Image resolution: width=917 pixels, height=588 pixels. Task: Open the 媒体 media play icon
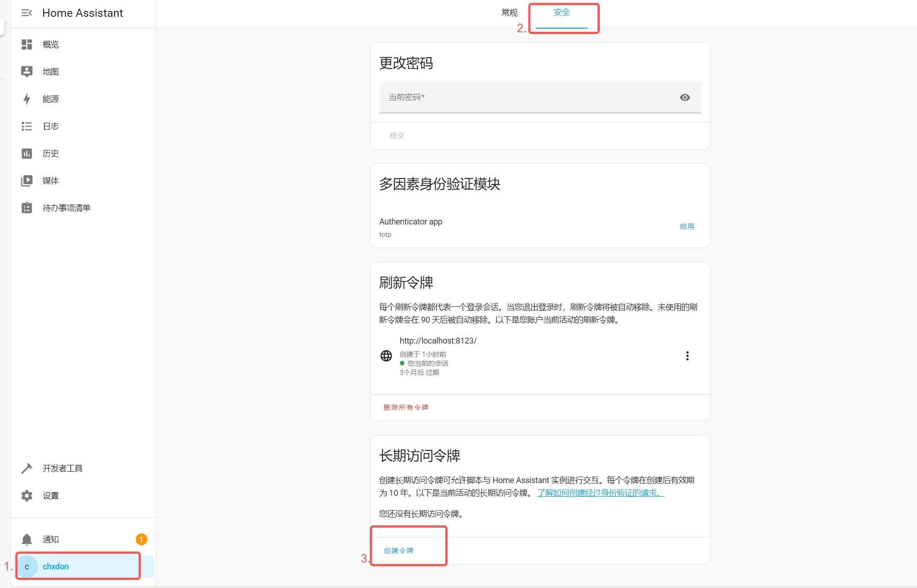tap(27, 181)
